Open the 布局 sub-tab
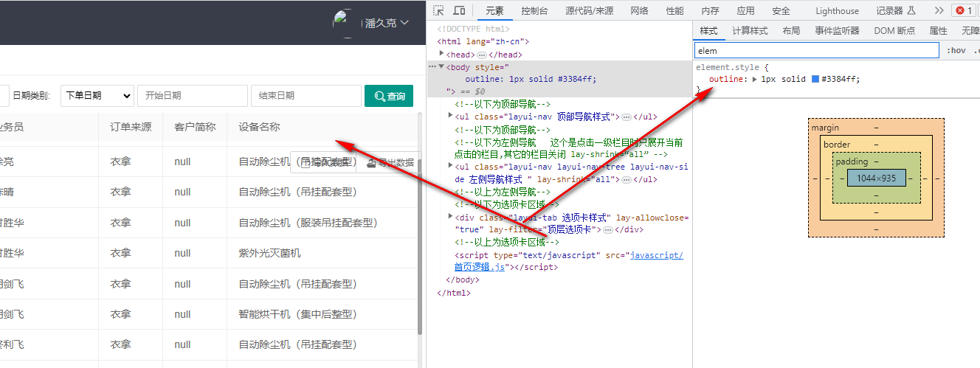This screenshot has height=368, width=980. (x=791, y=31)
